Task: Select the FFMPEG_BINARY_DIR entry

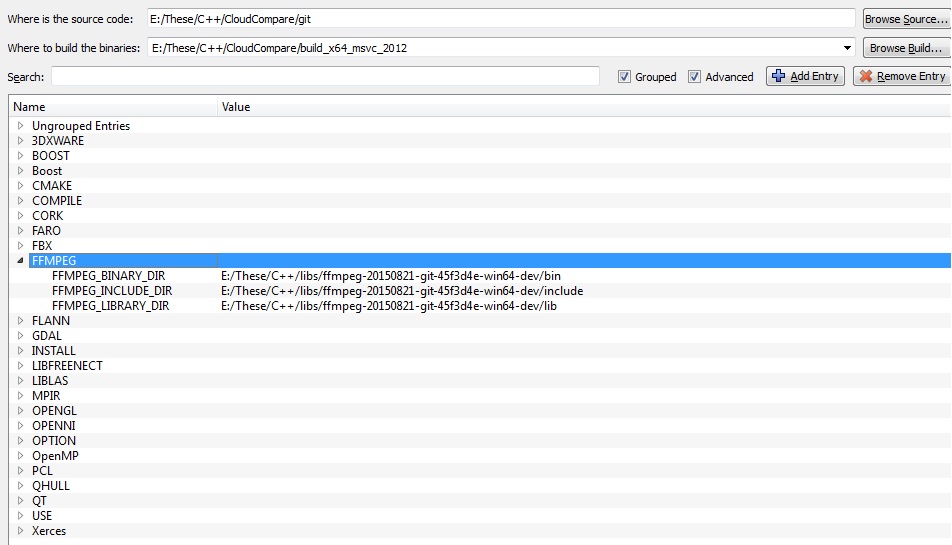Action: [x=110, y=276]
